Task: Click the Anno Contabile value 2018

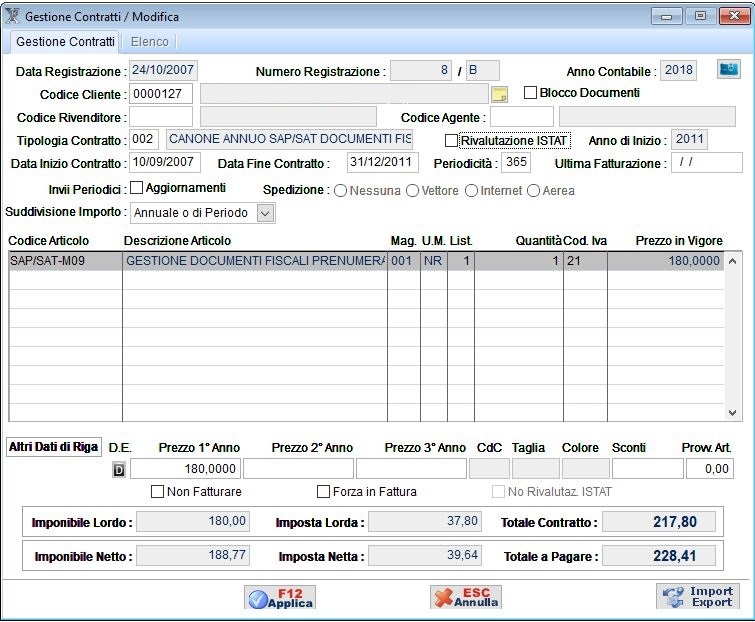Action: point(678,70)
